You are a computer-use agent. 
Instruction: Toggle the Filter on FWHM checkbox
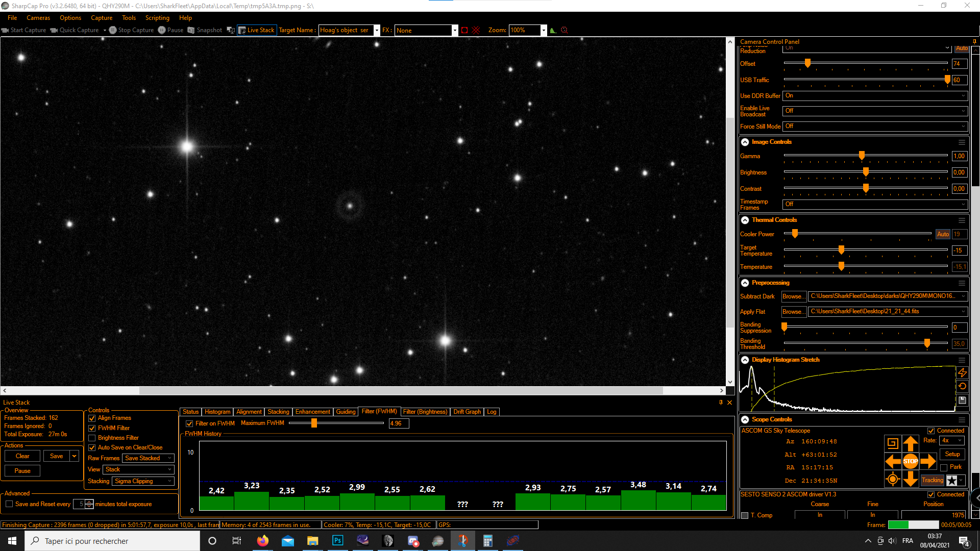pyautogui.click(x=189, y=423)
